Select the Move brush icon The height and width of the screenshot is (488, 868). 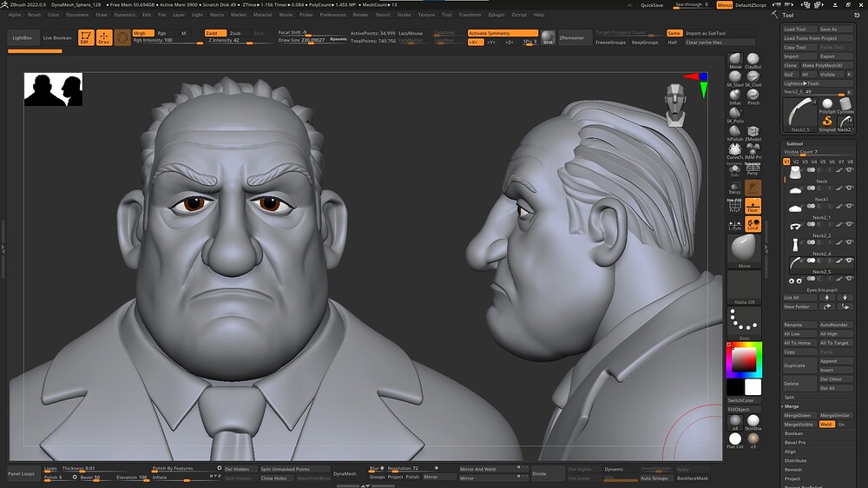click(x=734, y=60)
